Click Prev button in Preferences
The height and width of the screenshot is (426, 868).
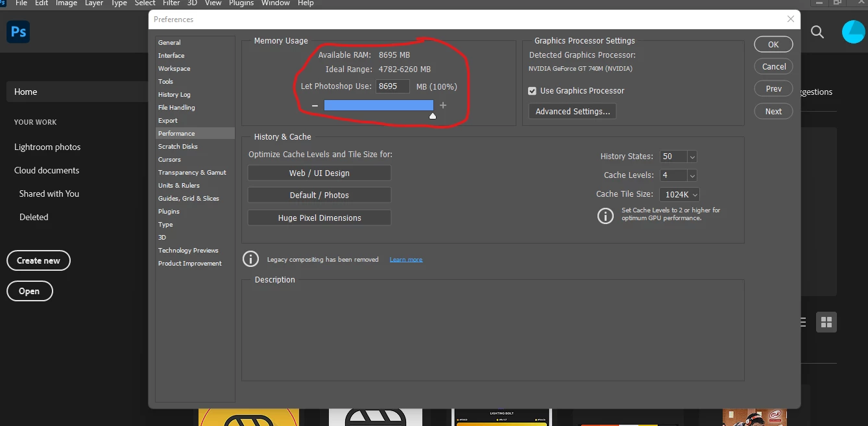point(773,88)
